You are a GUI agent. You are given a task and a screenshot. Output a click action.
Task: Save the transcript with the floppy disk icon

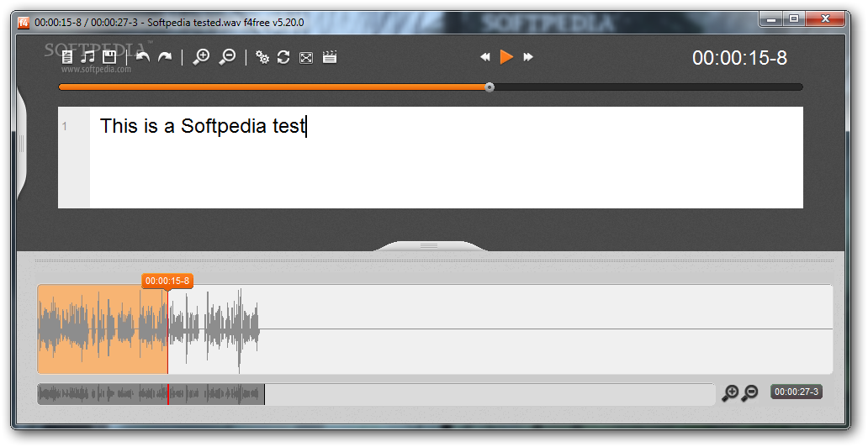click(x=109, y=57)
